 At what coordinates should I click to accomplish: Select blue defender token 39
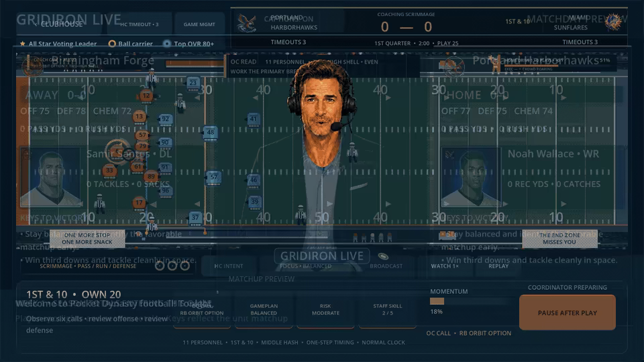pyautogui.click(x=255, y=202)
